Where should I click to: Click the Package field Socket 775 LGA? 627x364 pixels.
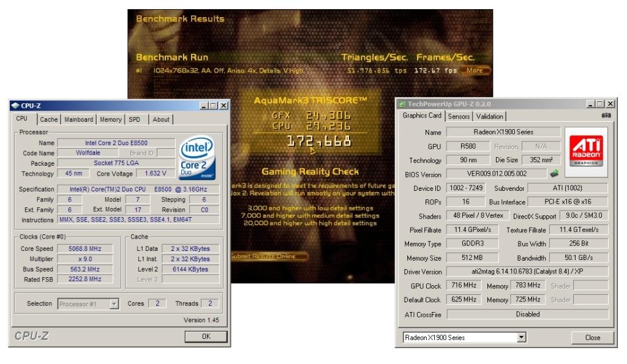116,163
